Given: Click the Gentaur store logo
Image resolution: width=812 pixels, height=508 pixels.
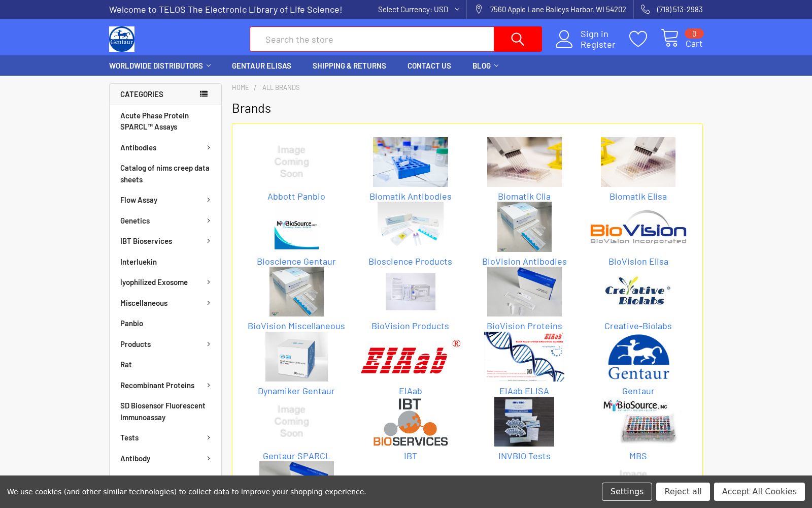Looking at the screenshot, I should 122,39.
